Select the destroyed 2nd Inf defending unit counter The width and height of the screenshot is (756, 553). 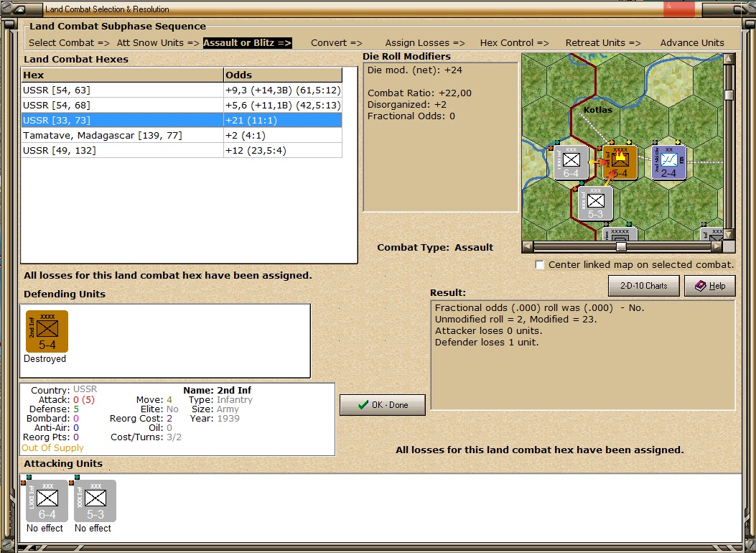coord(47,331)
